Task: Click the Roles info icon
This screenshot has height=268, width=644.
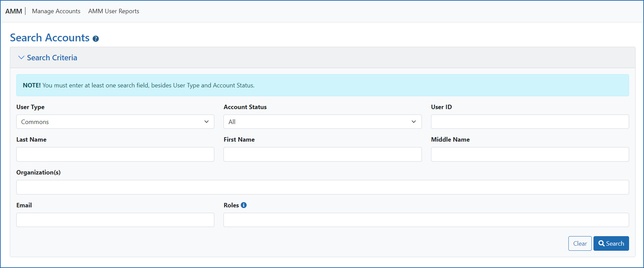Action: [x=243, y=205]
